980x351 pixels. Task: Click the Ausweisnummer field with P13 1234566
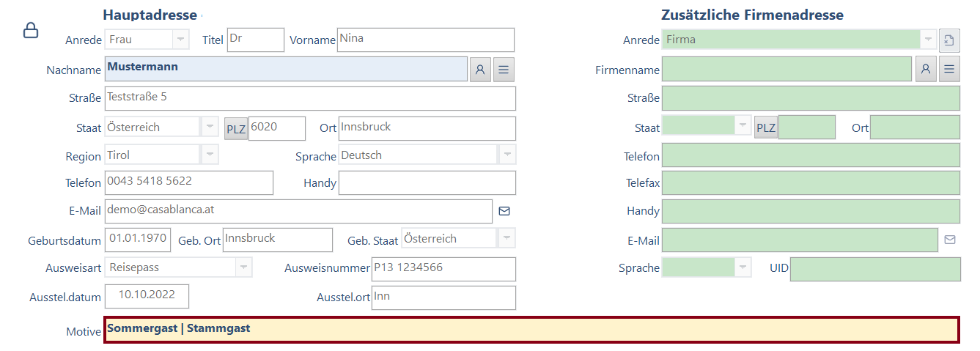pyautogui.click(x=443, y=269)
